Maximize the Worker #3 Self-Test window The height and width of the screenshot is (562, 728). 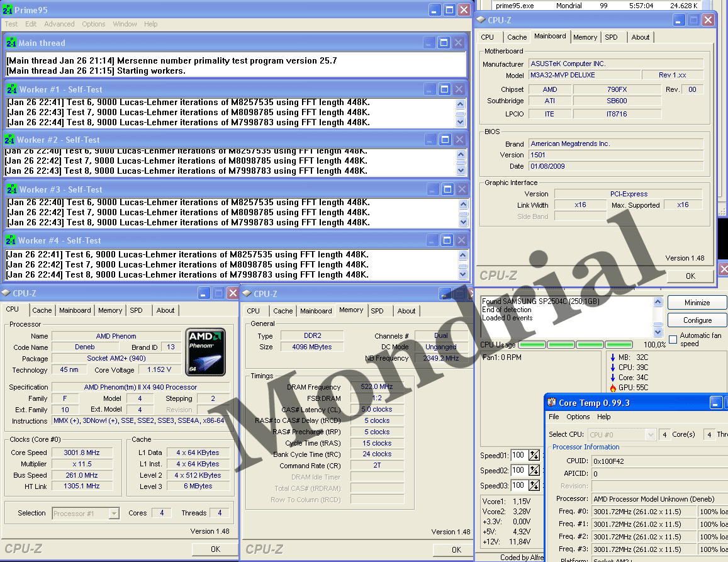tap(447, 189)
